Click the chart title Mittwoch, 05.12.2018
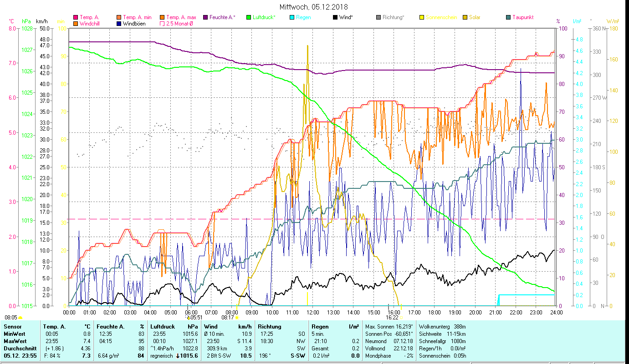The width and height of the screenshot is (629, 364). (313, 7)
